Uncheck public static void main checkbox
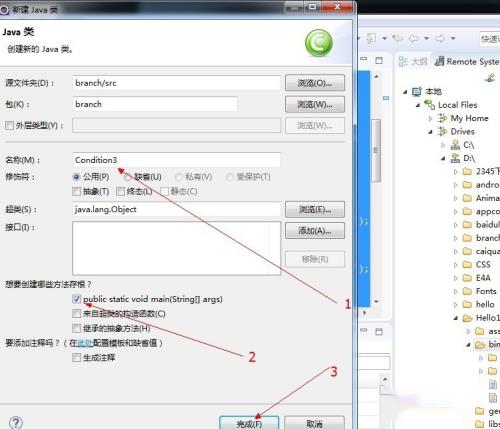 [x=76, y=299]
